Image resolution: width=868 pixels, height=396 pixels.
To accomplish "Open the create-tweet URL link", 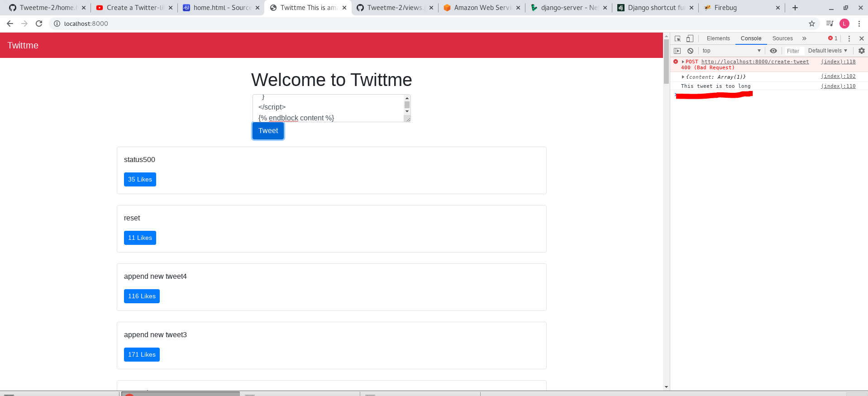I will [x=755, y=62].
